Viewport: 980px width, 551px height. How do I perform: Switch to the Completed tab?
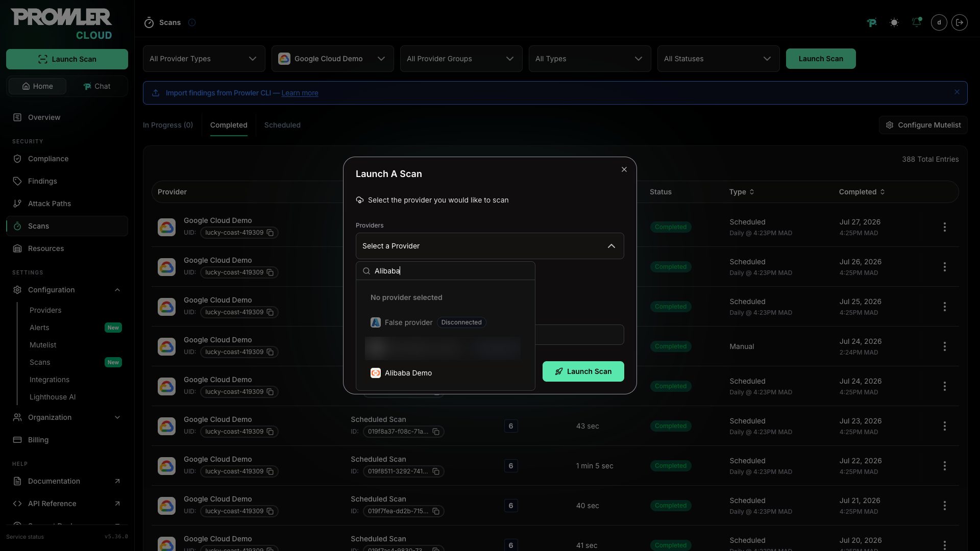(x=229, y=125)
